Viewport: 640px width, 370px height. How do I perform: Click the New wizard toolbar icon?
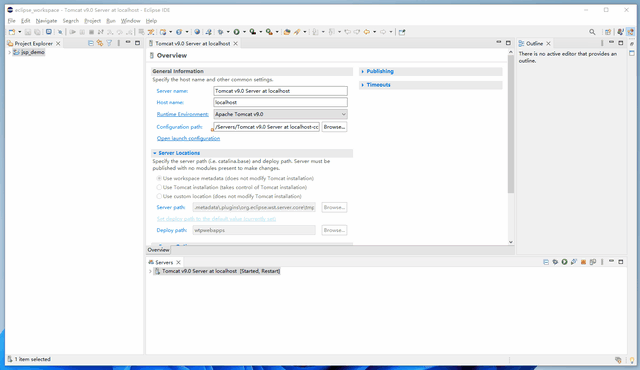[x=12, y=32]
